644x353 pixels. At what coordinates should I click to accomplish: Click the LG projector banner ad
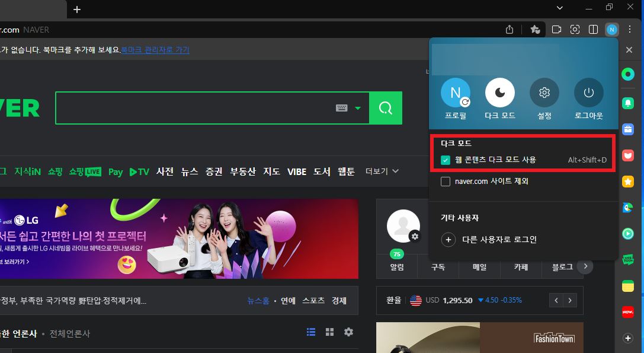pos(179,238)
